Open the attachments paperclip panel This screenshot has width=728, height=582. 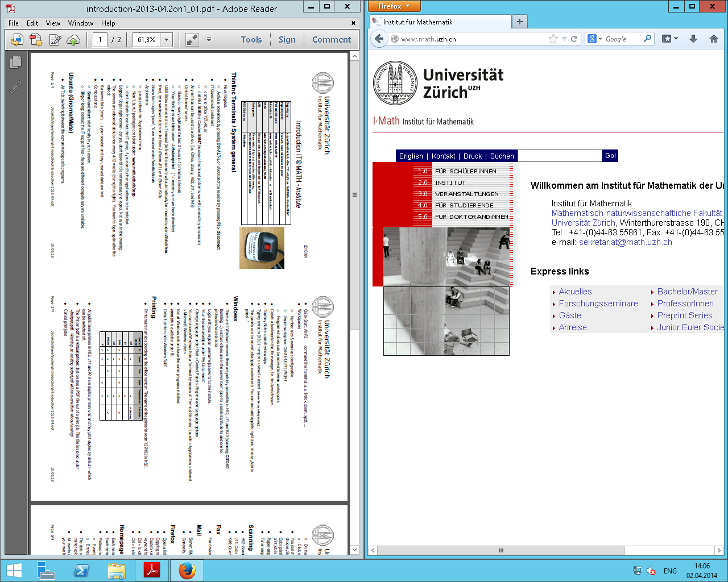point(15,86)
